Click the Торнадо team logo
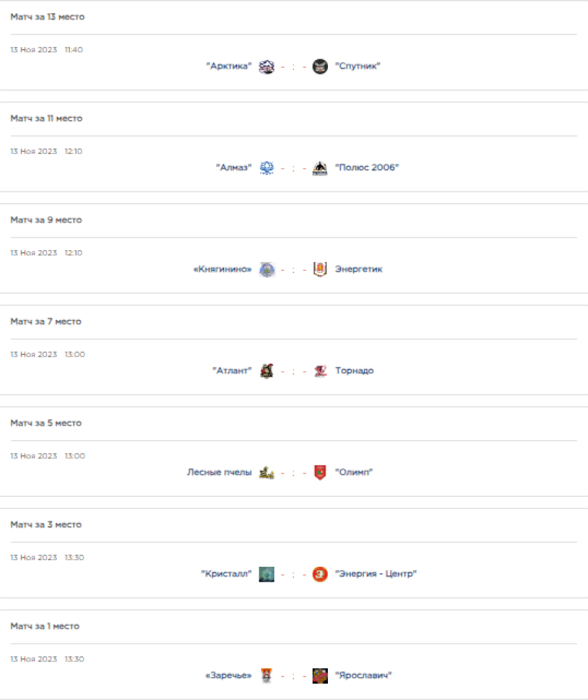 (x=320, y=371)
